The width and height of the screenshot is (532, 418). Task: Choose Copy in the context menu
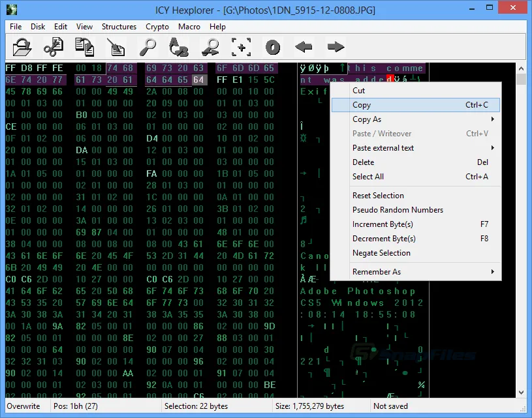click(x=416, y=105)
